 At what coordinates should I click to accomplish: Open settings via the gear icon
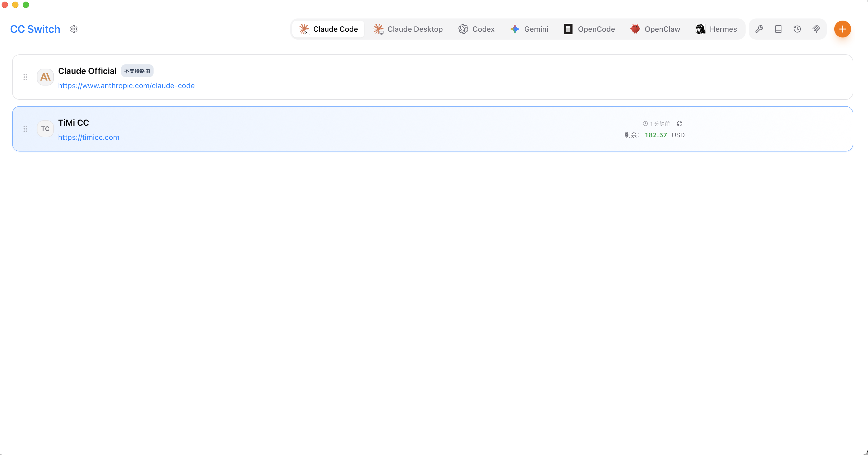click(x=74, y=29)
